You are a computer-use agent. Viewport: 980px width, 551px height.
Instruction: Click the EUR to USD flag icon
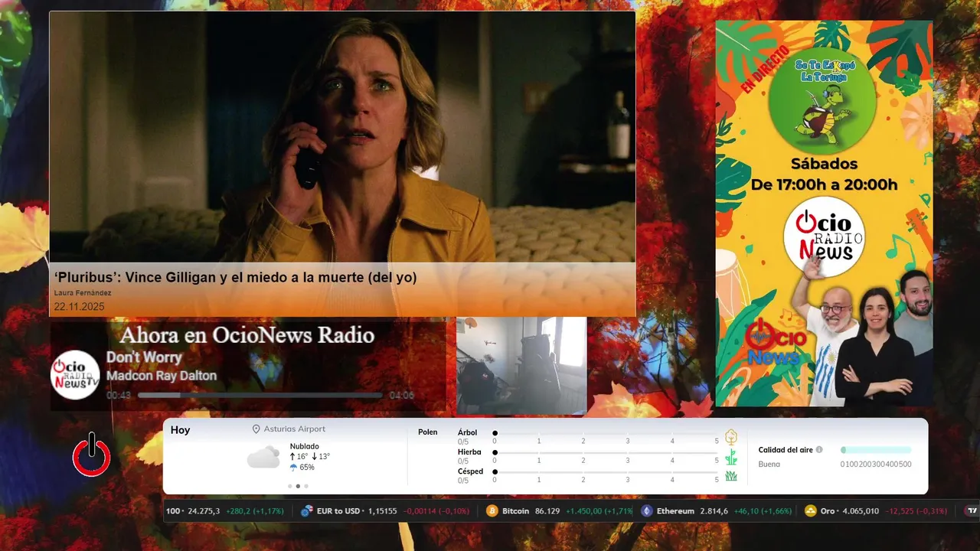(x=307, y=511)
